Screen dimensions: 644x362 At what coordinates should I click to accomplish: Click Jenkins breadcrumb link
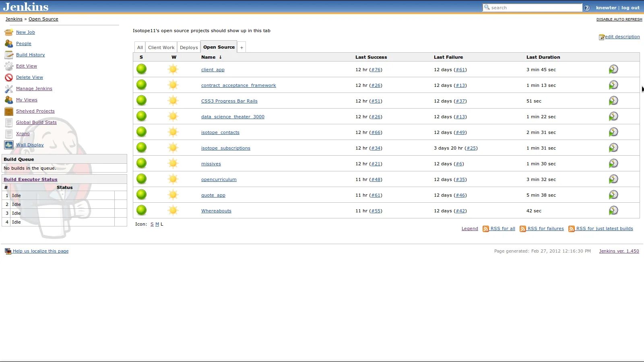(x=14, y=19)
